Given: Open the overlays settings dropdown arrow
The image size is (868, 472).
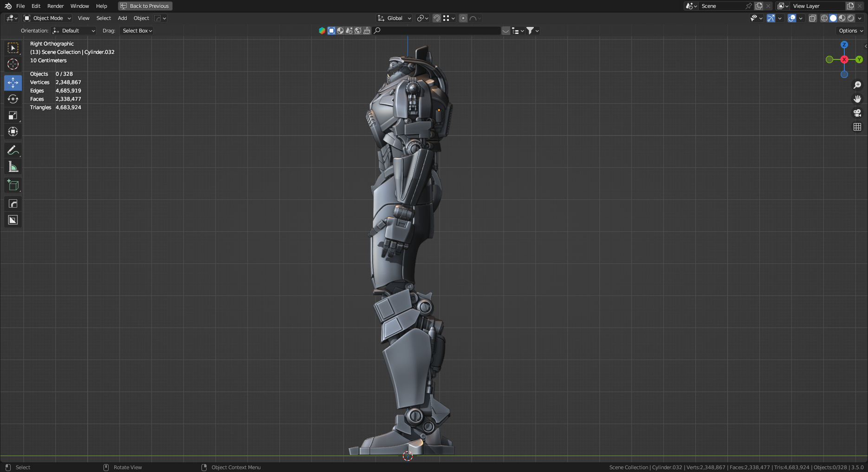Looking at the screenshot, I should [x=801, y=18].
